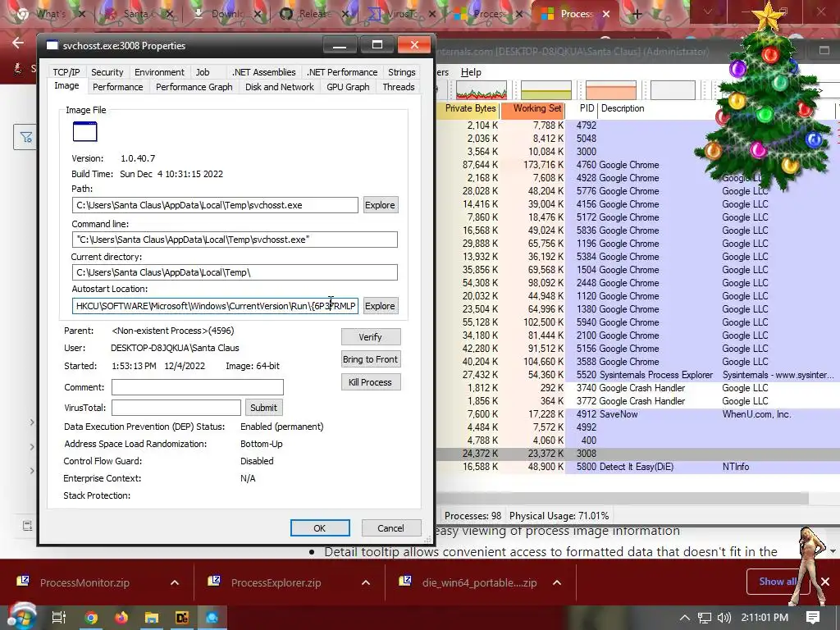Open ProcessMonitor.zip download item
This screenshot has width=840, height=630.
(84, 582)
